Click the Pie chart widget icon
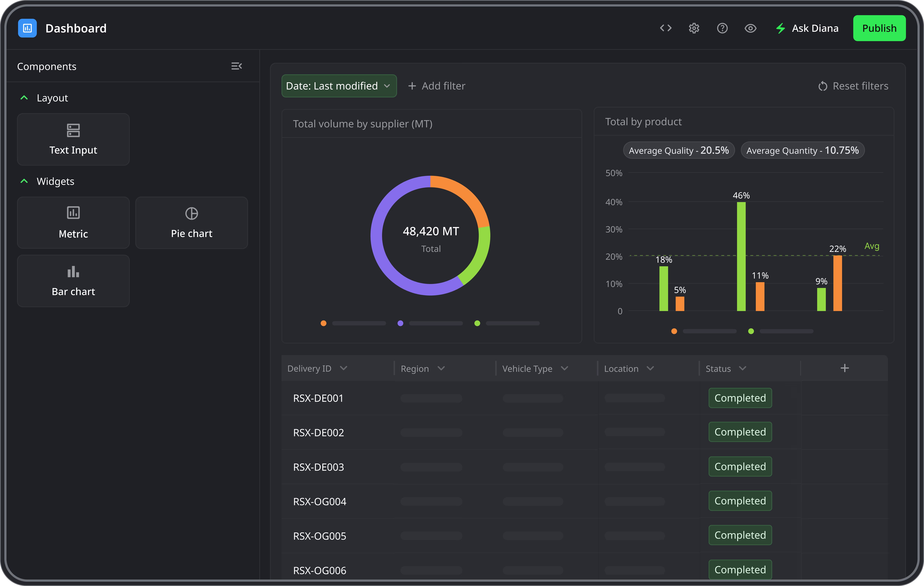The height and width of the screenshot is (586, 924). tap(191, 213)
